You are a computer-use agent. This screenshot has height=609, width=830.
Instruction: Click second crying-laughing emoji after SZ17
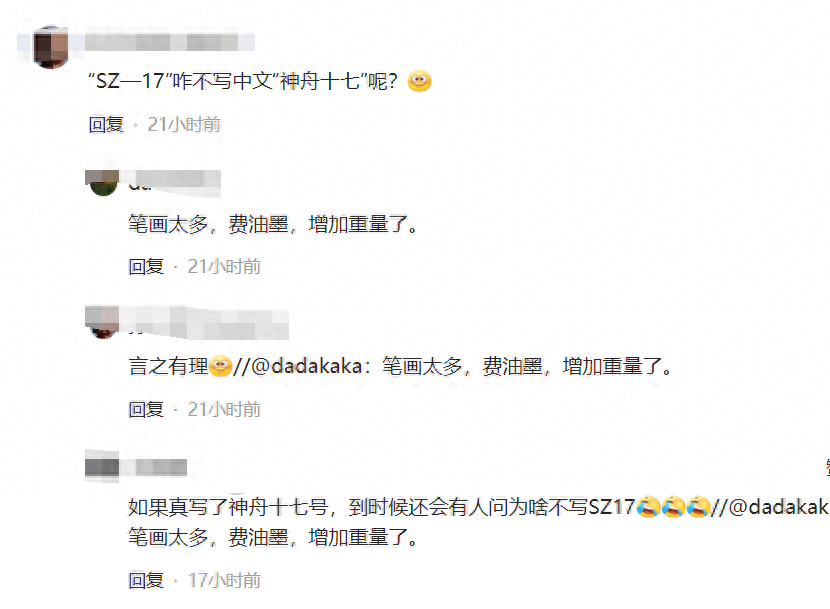coord(673,507)
